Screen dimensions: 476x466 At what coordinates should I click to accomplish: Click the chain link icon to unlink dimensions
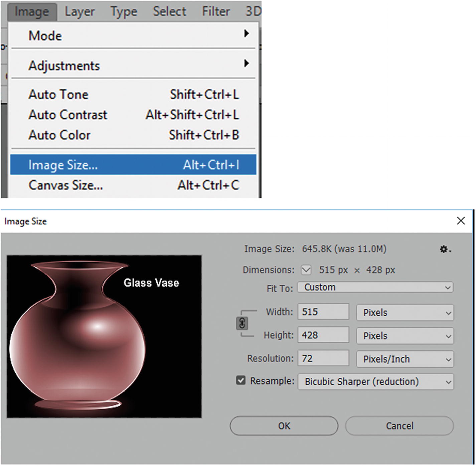[x=242, y=323]
